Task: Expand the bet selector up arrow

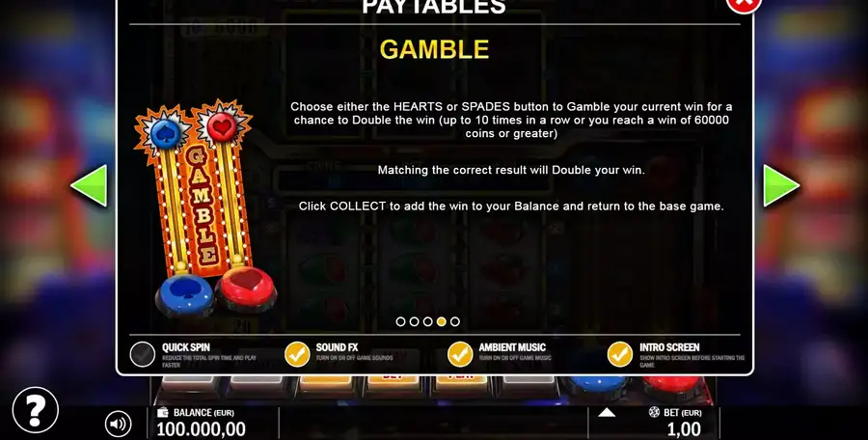Action: click(607, 412)
